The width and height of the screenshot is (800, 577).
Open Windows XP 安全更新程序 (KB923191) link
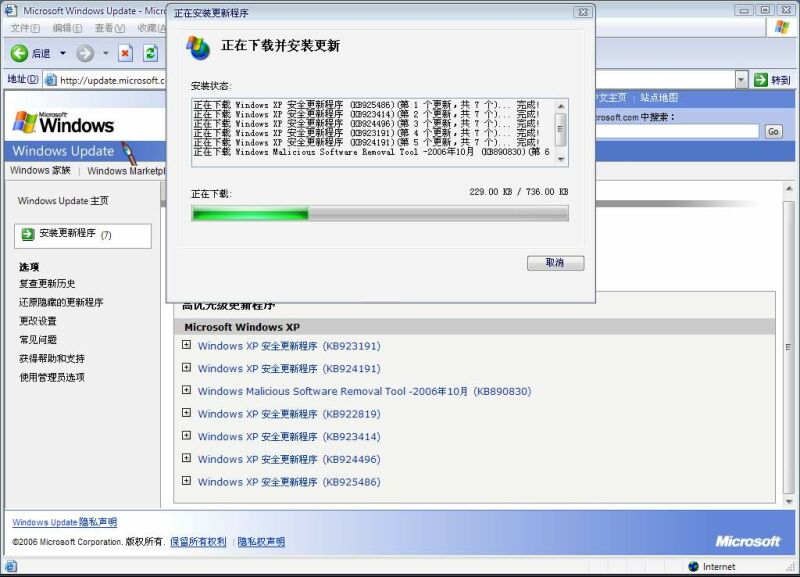[289, 346]
